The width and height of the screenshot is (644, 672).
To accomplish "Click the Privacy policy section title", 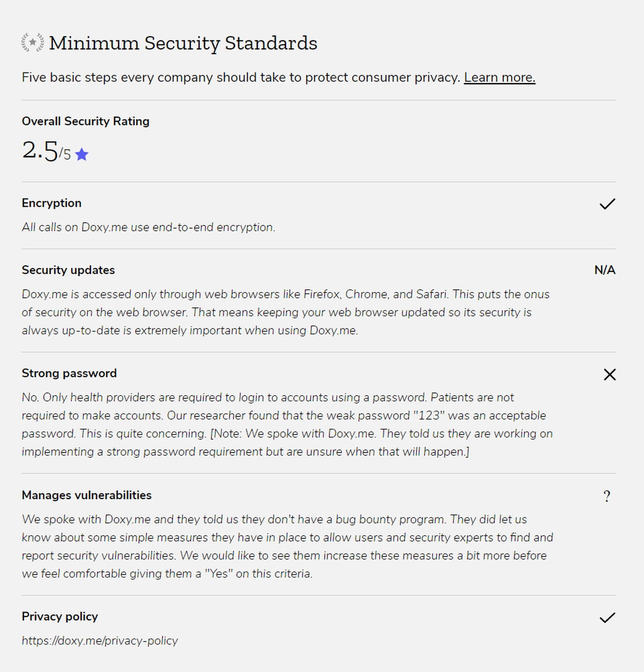I will click(60, 616).
